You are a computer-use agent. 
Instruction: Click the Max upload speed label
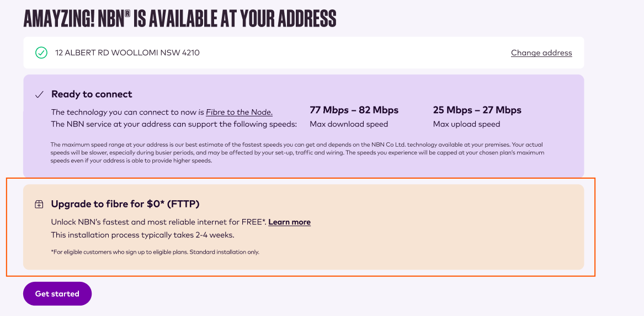coord(466,124)
